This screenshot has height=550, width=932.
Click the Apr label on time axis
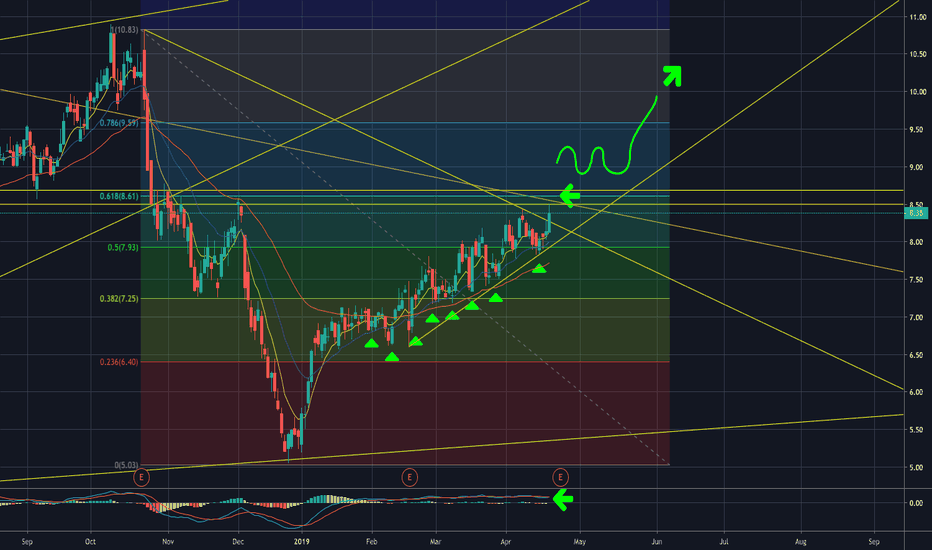pos(506,542)
